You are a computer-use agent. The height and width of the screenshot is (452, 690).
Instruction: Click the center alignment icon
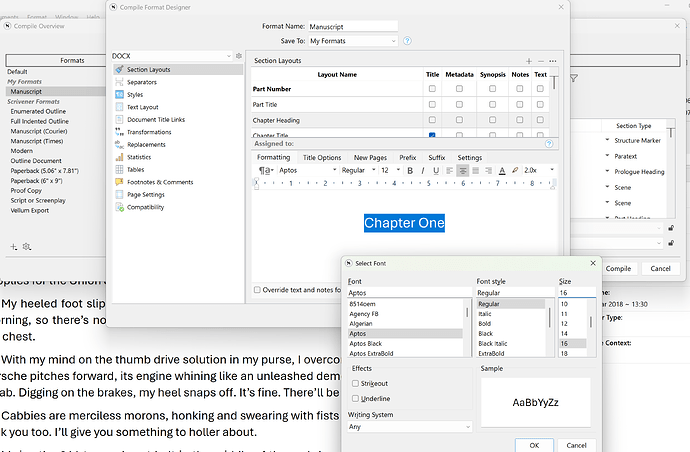point(463,171)
